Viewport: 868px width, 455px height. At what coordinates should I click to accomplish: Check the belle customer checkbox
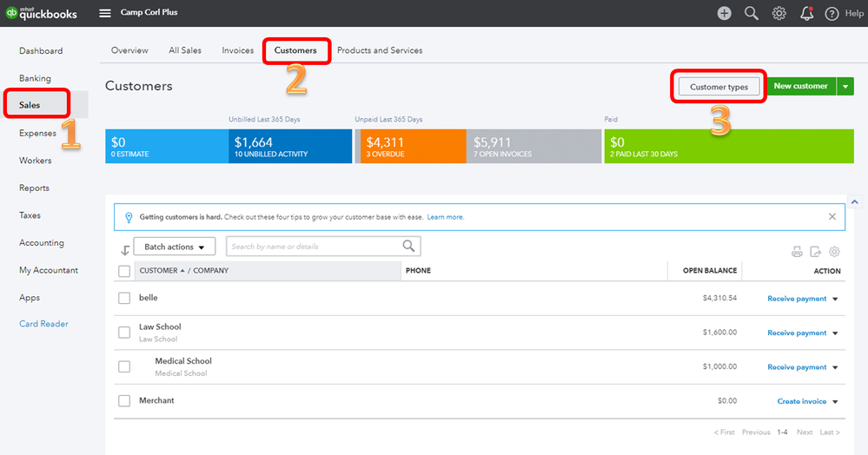point(124,298)
